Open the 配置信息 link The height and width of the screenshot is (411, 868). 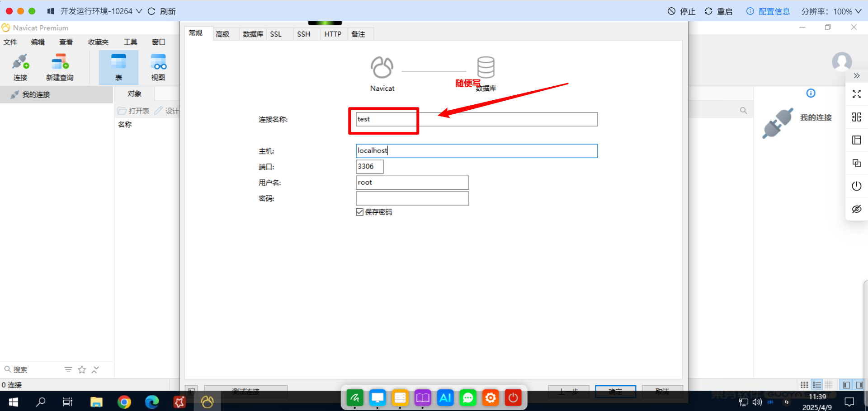click(x=768, y=11)
